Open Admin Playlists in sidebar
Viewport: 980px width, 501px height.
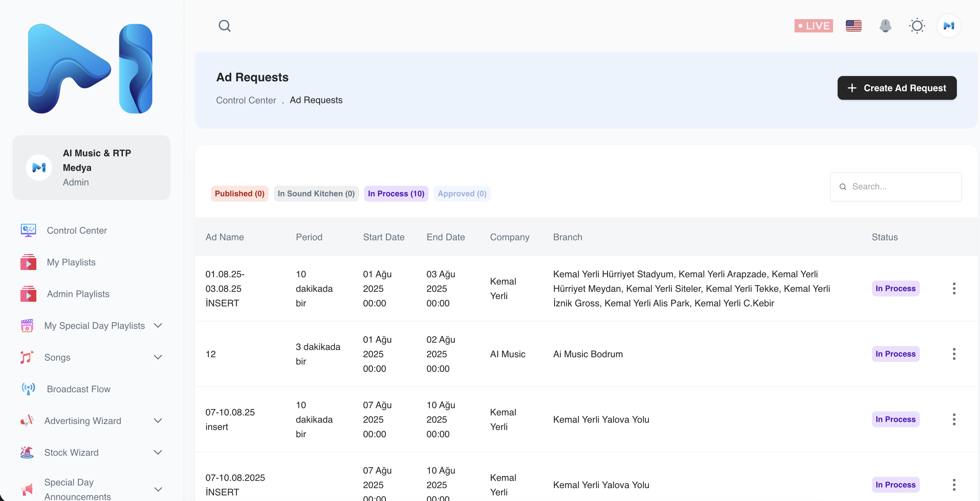pyautogui.click(x=78, y=294)
